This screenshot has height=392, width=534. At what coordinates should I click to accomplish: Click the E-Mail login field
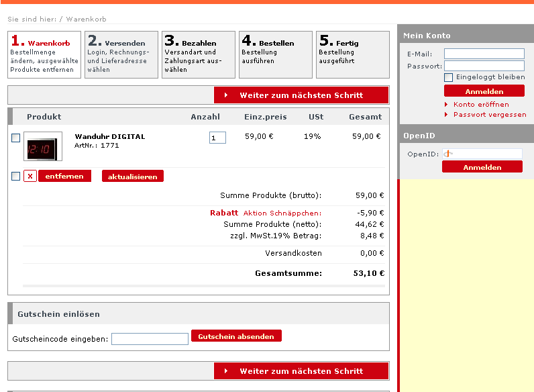484,54
